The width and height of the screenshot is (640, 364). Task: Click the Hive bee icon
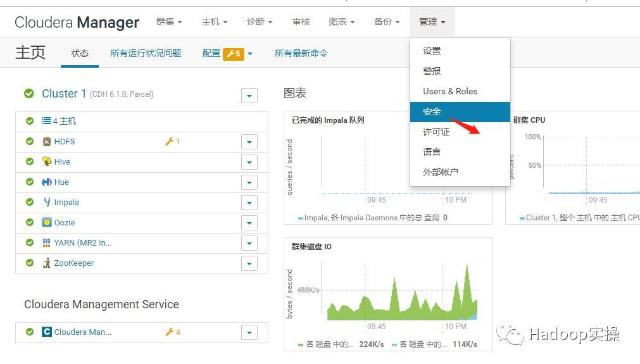[47, 161]
